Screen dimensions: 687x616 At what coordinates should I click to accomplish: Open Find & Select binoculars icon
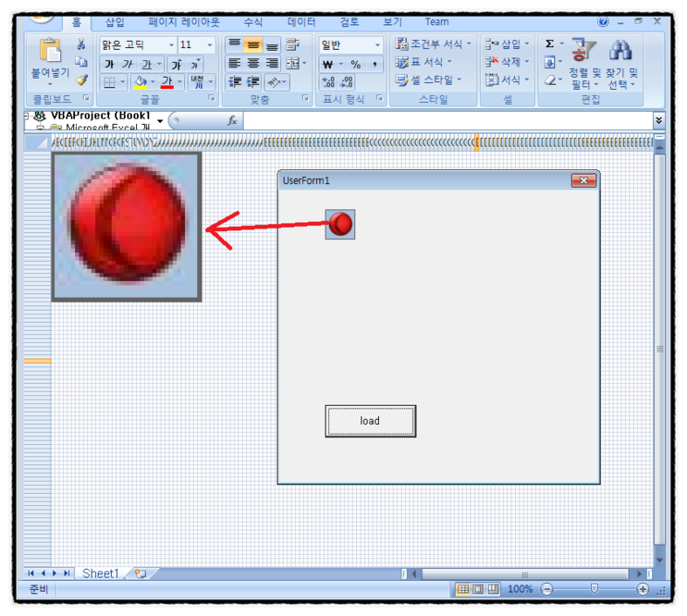click(620, 50)
